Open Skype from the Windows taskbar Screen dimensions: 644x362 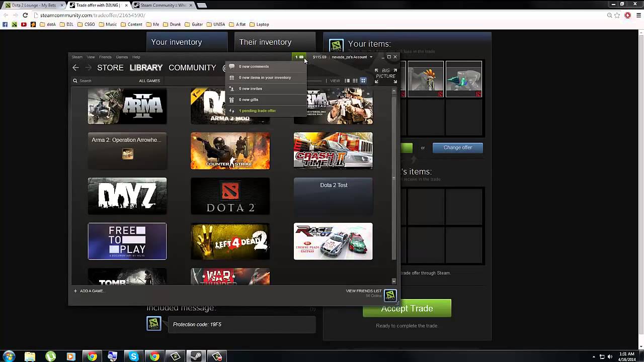click(133, 356)
